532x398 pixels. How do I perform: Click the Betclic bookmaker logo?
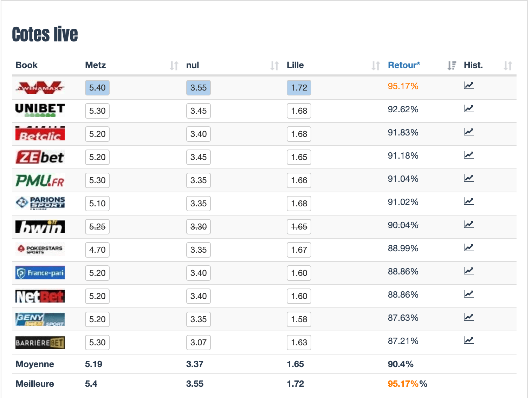click(x=40, y=134)
